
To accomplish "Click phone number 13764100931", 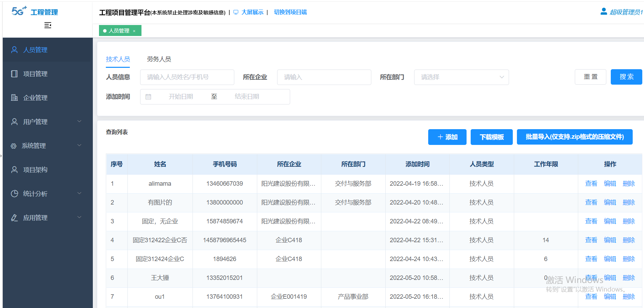I will pos(225,297).
